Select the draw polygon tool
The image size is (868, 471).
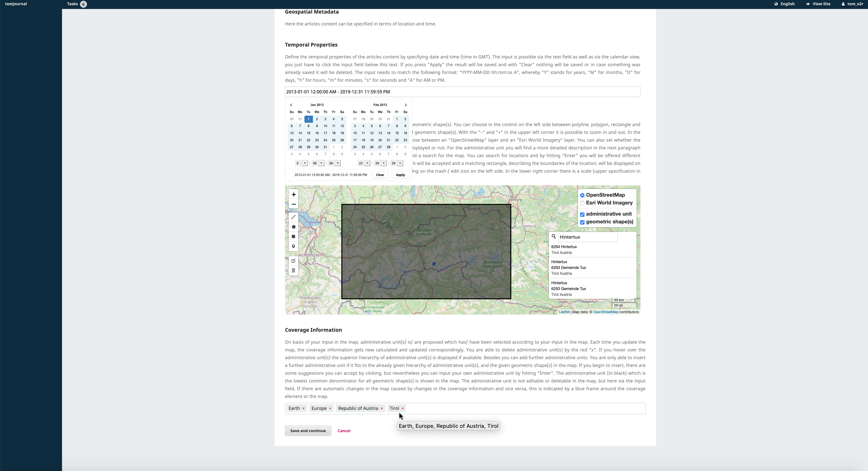point(293,227)
